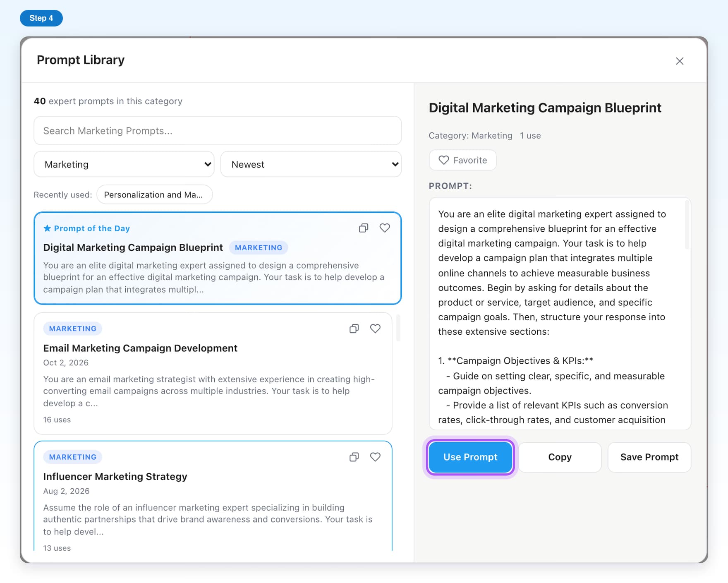
Task: Heart the Email Marketing Campaign Development card
Action: [x=375, y=329]
